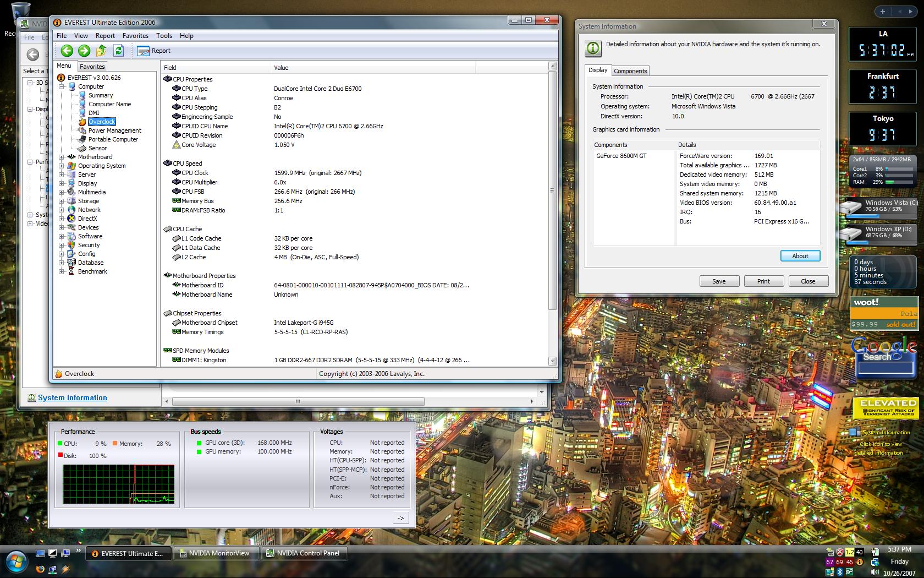Select the Overclock tree item
This screenshot has width=924, height=578.
point(102,122)
